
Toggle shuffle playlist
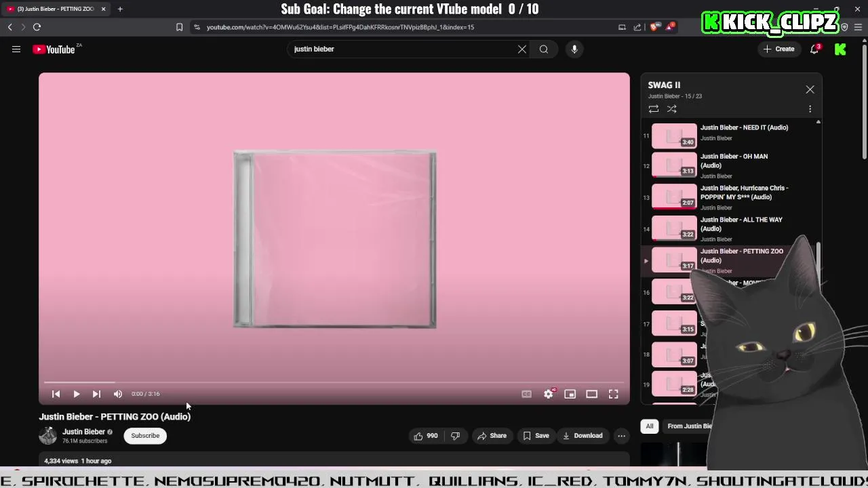coord(671,109)
